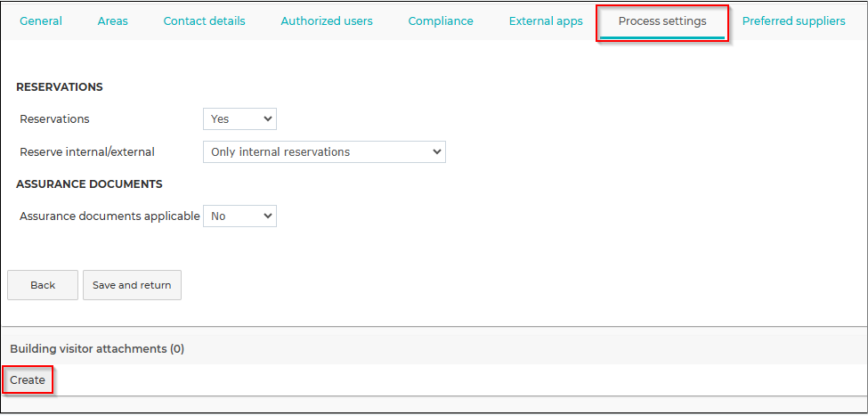Go to Contact details tab
This screenshot has height=416, width=868.
click(204, 21)
